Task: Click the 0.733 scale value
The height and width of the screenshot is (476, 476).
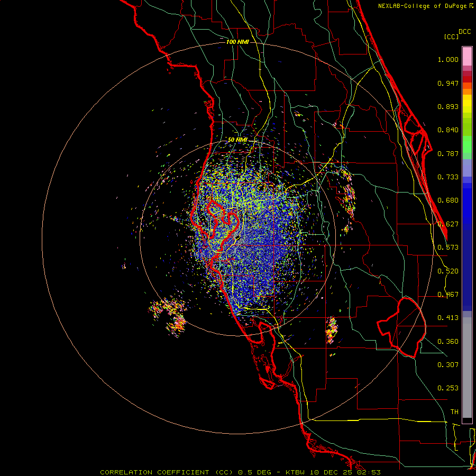Action: point(448,177)
